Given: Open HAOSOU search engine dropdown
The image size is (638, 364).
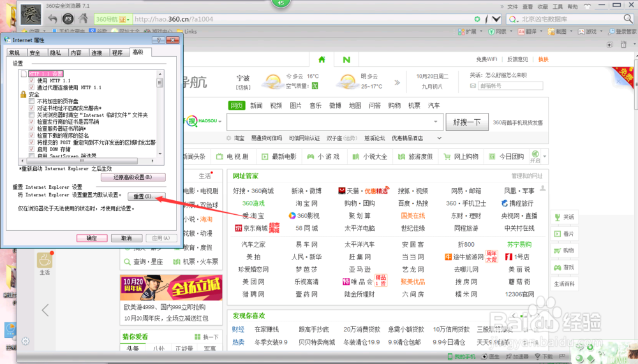Looking at the screenshot, I should click(219, 121).
